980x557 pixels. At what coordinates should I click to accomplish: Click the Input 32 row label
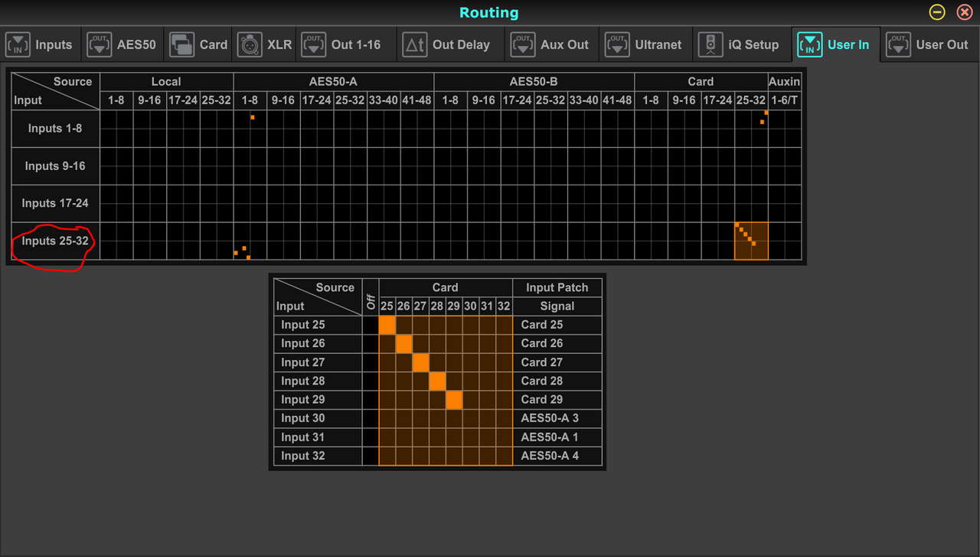(318, 456)
